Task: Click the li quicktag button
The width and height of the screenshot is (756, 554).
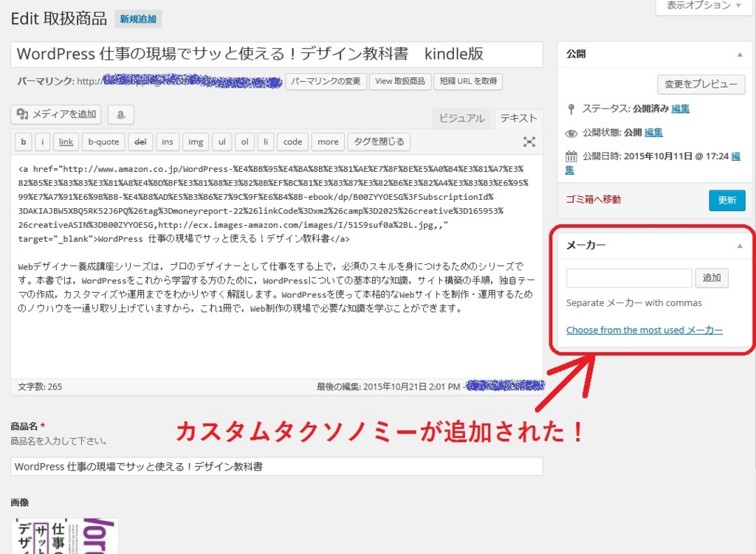Action: click(x=266, y=142)
